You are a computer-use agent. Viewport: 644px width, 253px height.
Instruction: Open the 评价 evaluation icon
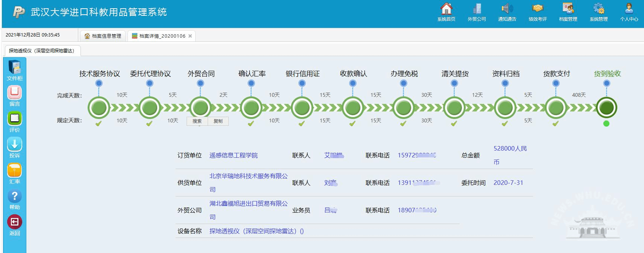[14, 119]
